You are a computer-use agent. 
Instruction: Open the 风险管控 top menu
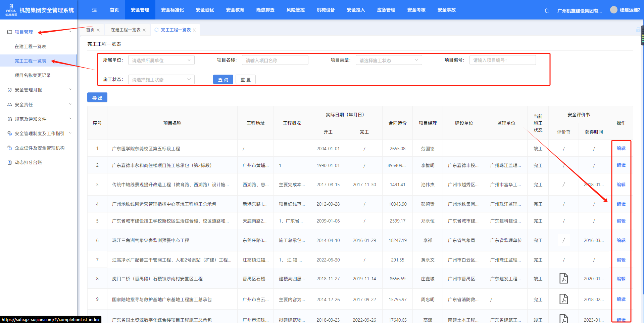tap(295, 10)
